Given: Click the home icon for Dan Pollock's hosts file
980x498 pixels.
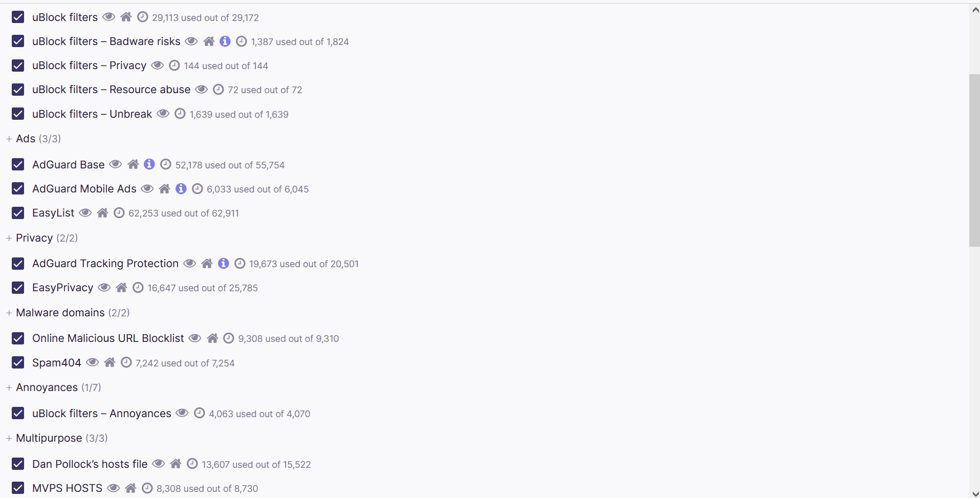Looking at the screenshot, I should coord(176,464).
